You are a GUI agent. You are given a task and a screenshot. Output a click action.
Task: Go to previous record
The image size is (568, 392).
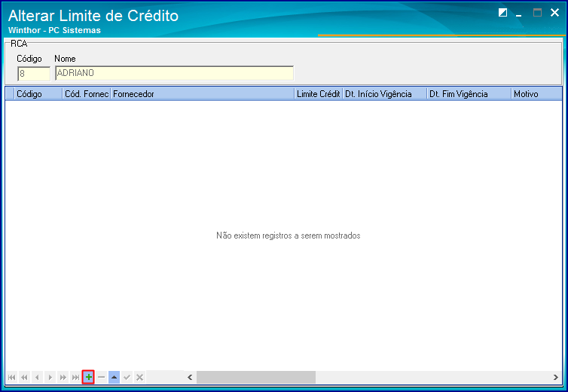38,377
